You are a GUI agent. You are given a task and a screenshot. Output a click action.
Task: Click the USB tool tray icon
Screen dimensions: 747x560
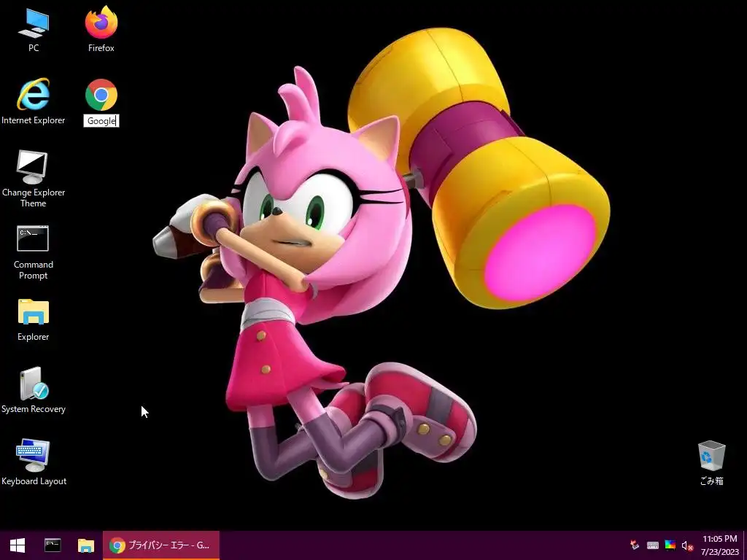point(635,545)
